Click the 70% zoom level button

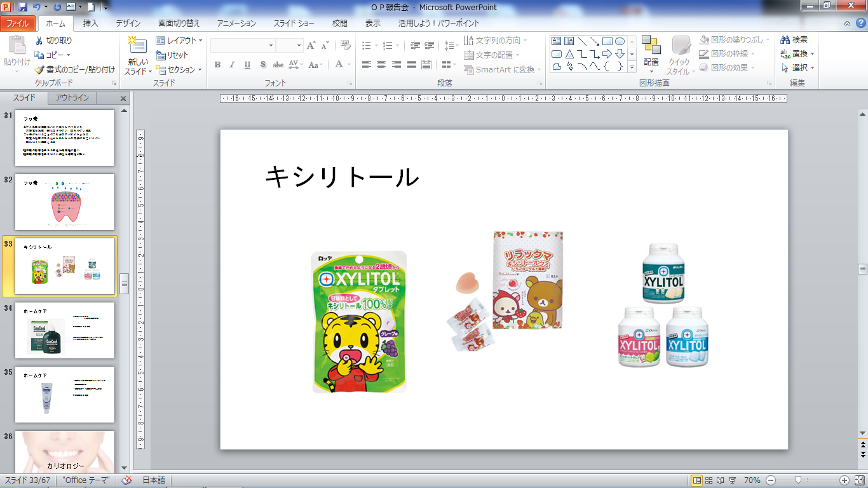752,480
